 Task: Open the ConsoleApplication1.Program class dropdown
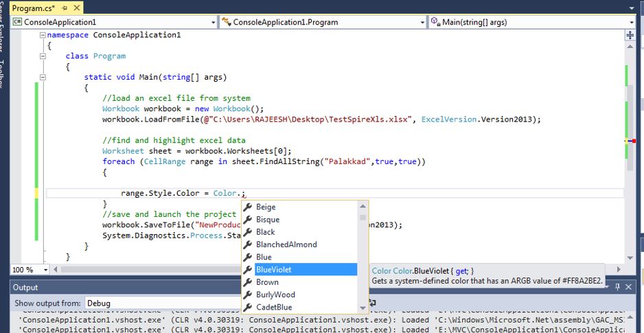[422, 23]
